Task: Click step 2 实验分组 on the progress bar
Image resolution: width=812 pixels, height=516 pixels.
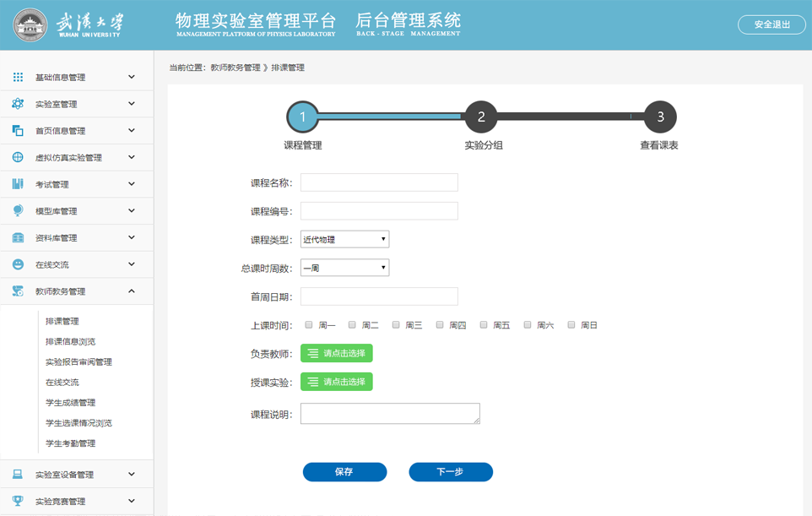Action: tap(480, 117)
